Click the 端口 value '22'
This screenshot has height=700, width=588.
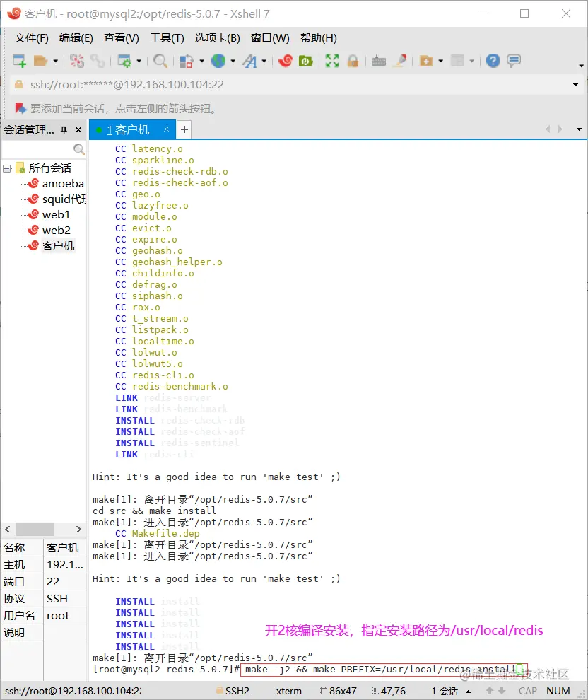click(x=65, y=582)
